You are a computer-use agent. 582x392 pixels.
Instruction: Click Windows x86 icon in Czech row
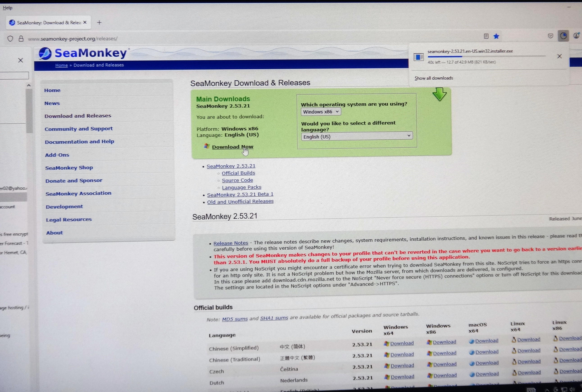430,365
